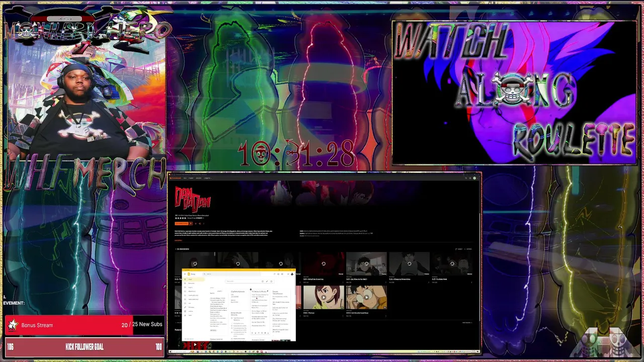
Task: Play the First Love episode thumbnail
Action: coord(324,297)
